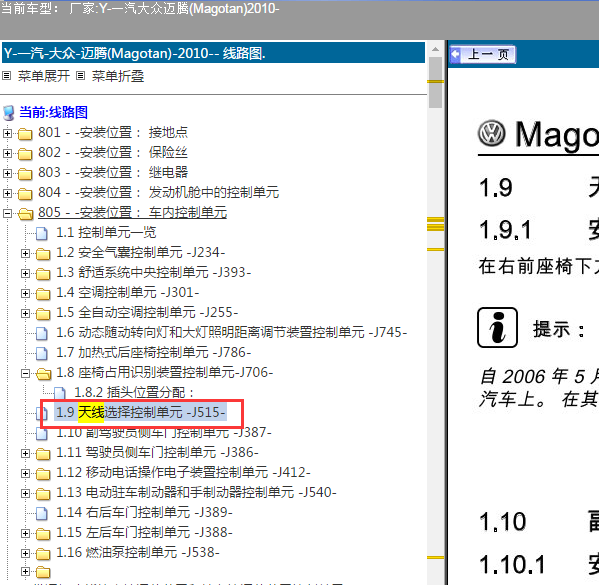The width and height of the screenshot is (599, 585).
Task: Click 菜单展开 to expand all menus
Action: click(44, 76)
